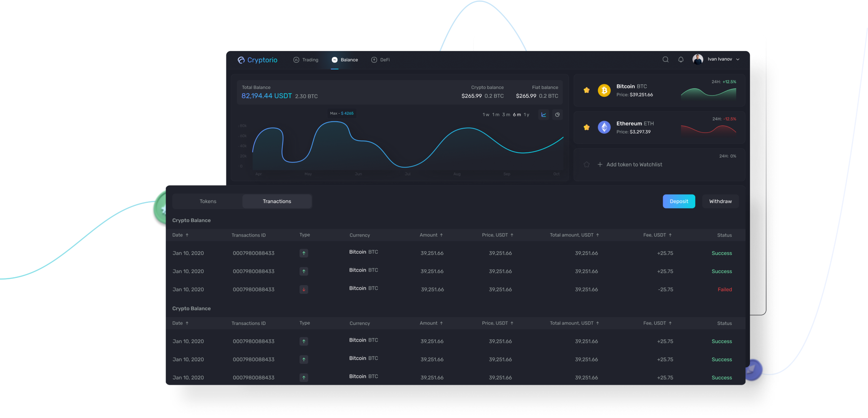
Task: Select the 1y chart time range
Action: pyautogui.click(x=526, y=115)
